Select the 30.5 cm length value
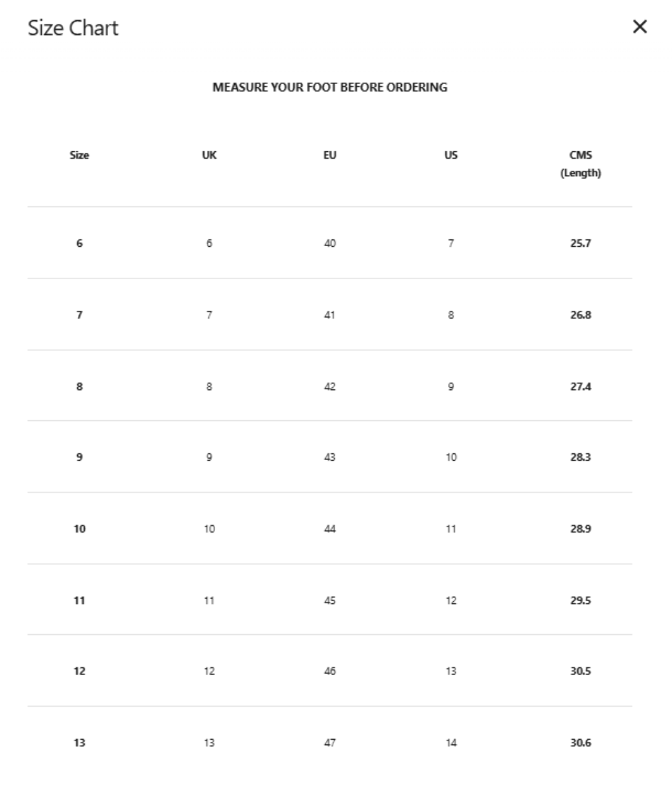 coord(581,671)
